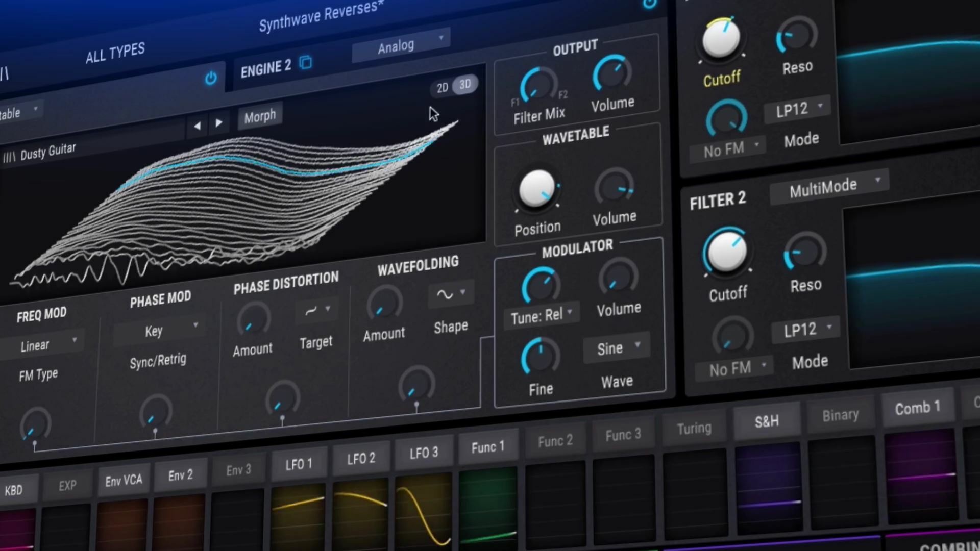The height and width of the screenshot is (551, 980).
Task: Select the Env VCA tab
Action: 124,480
